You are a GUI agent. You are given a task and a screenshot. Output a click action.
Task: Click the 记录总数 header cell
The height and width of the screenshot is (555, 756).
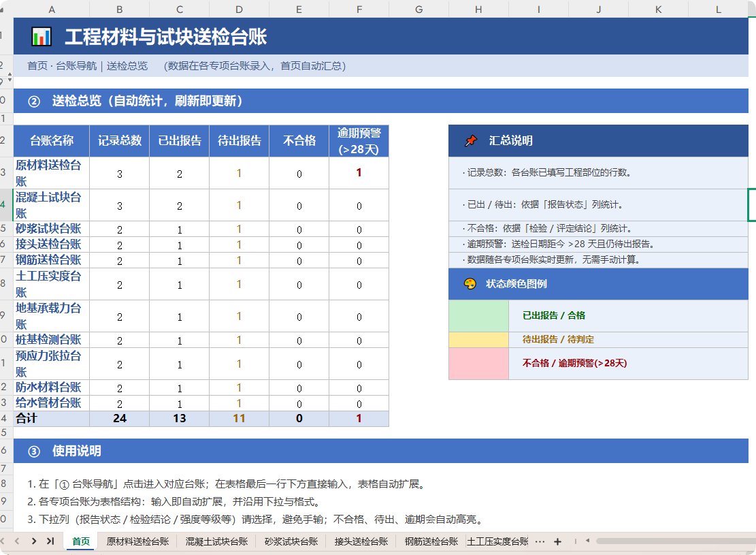[x=120, y=141]
